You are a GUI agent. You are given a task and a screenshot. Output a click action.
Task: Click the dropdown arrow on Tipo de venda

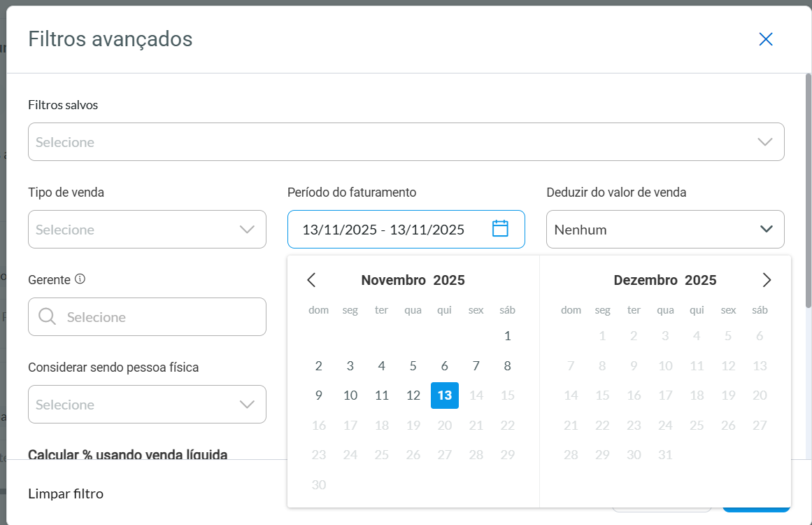(x=246, y=229)
